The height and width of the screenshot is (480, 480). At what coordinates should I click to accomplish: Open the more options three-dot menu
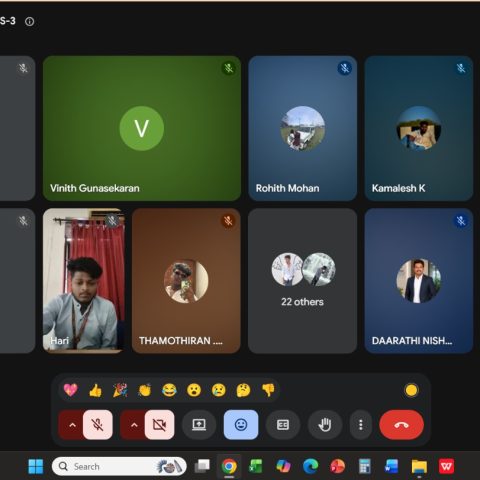click(x=361, y=425)
